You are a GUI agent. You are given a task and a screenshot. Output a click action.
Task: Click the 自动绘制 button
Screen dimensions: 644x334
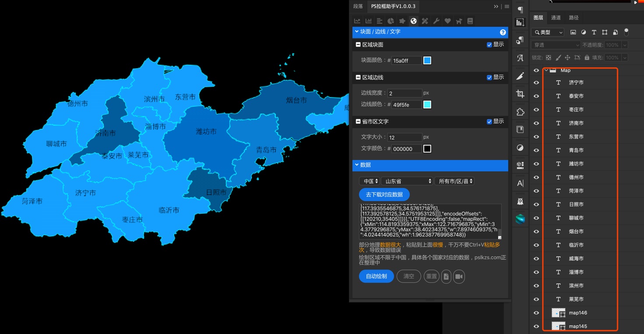point(376,276)
